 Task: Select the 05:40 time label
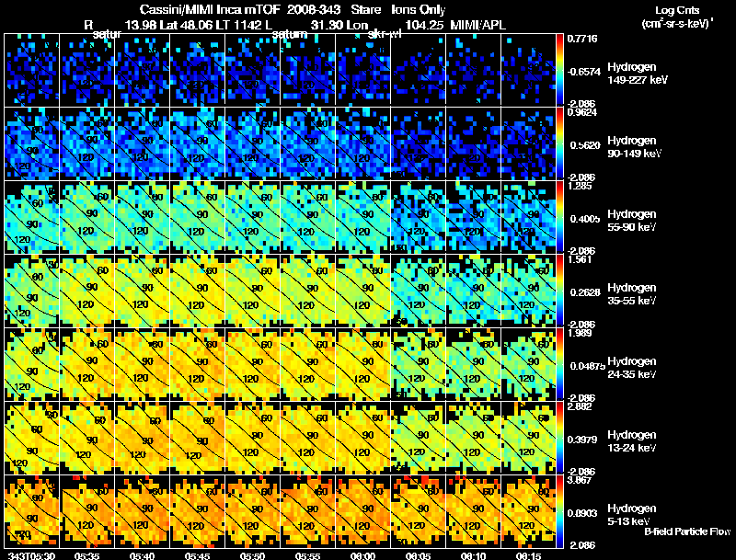pyautogui.click(x=142, y=556)
